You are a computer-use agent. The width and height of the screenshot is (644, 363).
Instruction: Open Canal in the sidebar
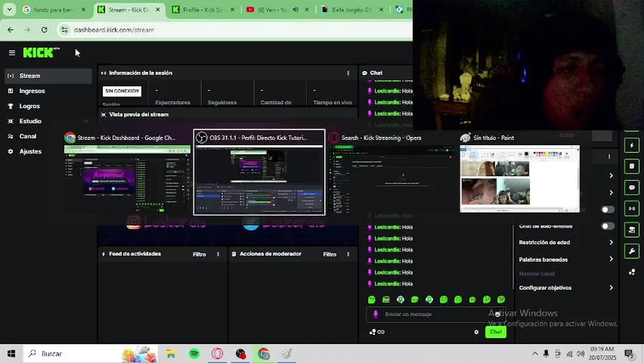pyautogui.click(x=48, y=136)
